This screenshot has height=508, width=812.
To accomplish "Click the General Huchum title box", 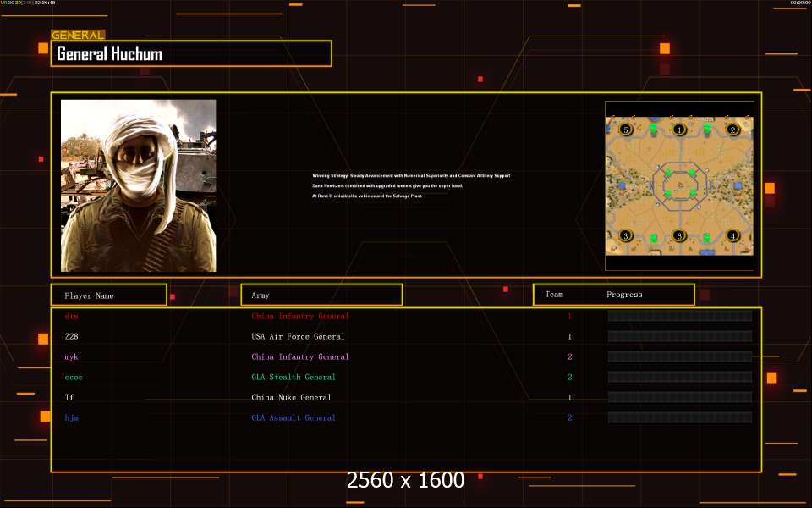I will (x=191, y=54).
